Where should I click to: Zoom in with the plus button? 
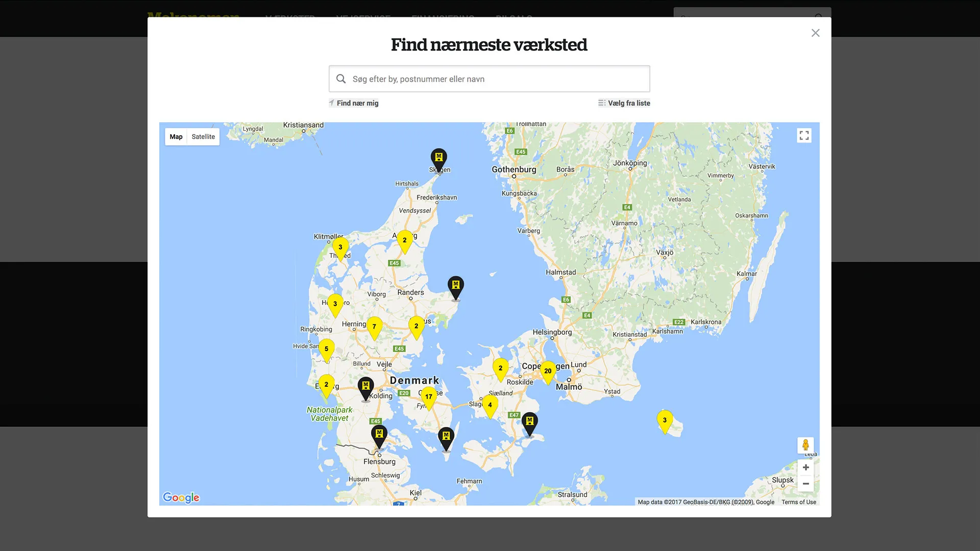[805, 467]
